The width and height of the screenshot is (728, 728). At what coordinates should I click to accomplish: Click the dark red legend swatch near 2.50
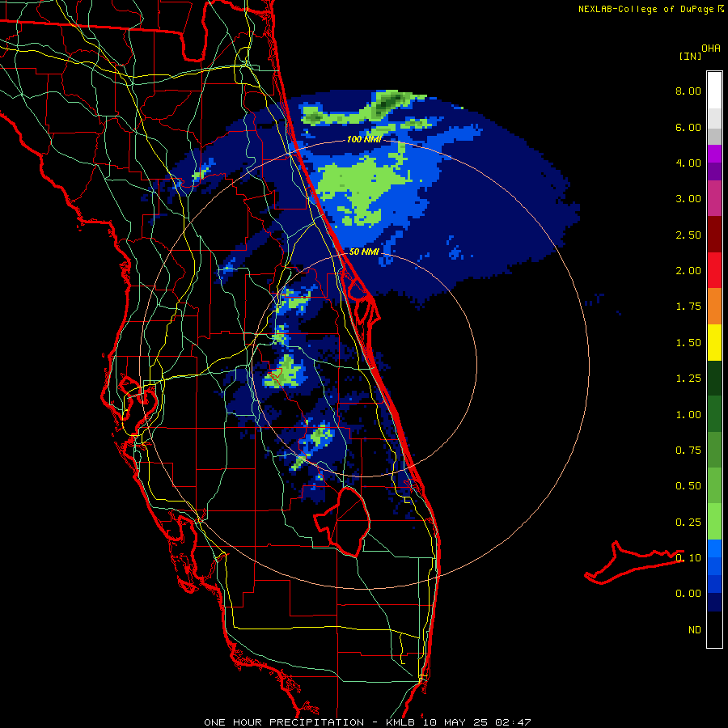[714, 235]
